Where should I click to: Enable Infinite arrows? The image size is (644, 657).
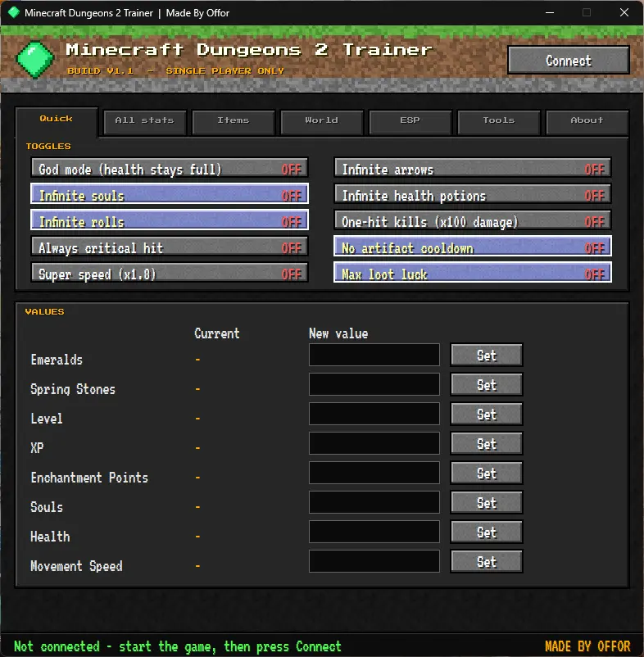coord(473,168)
